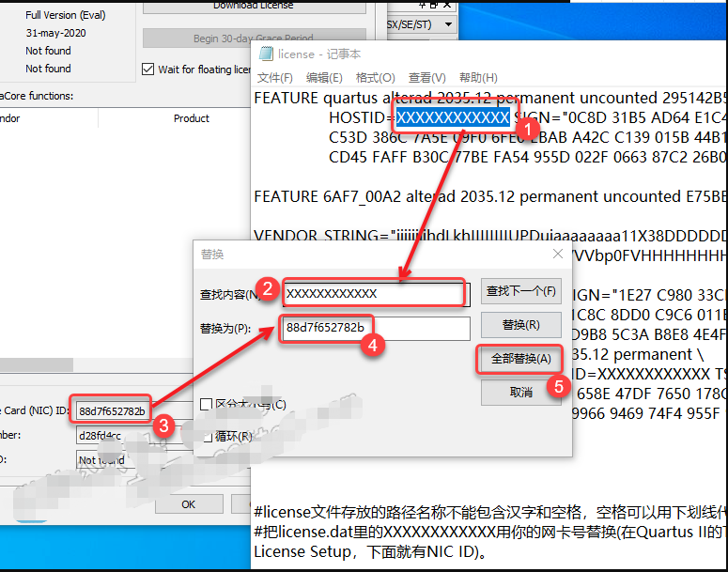Click the highlighted XXXXXXXXXXXX after HOSTID=
728x572 pixels.
coord(453,117)
